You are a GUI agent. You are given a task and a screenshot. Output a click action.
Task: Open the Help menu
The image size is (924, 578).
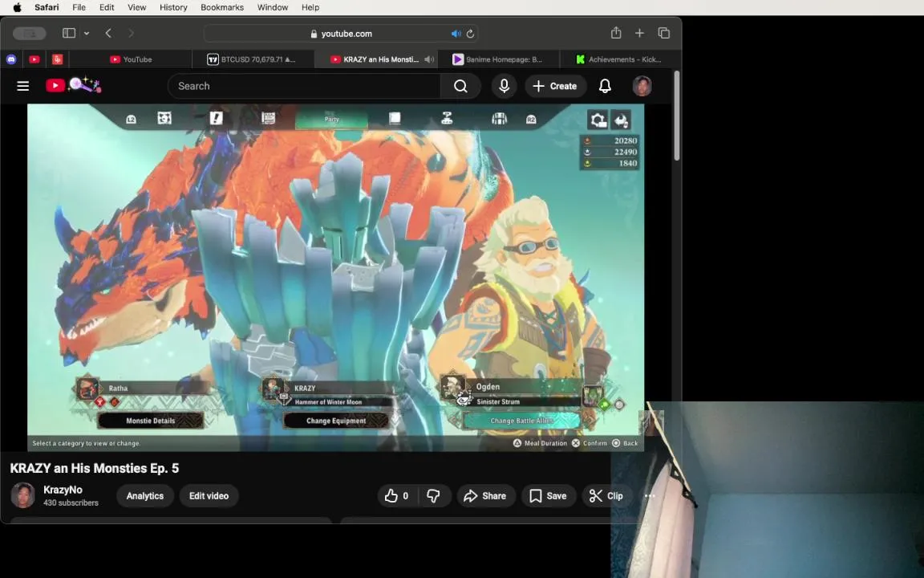tap(310, 8)
